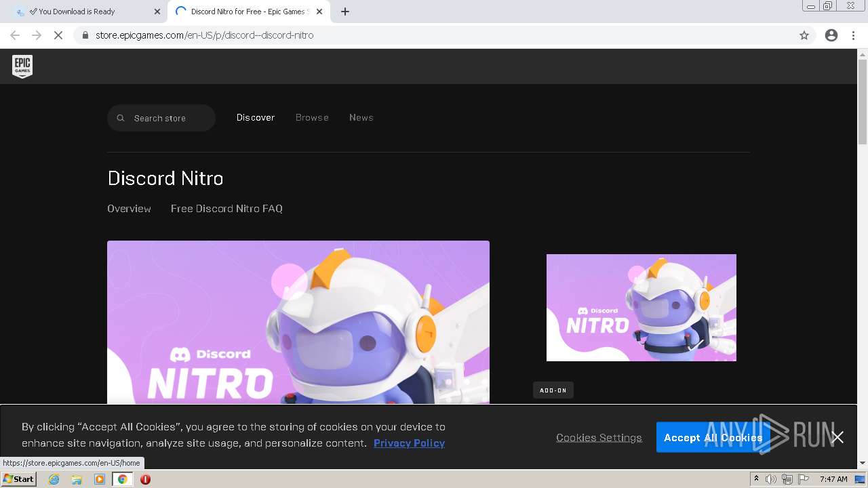Click the scrollbar up arrow
The width and height of the screenshot is (868, 488).
[x=863, y=54]
